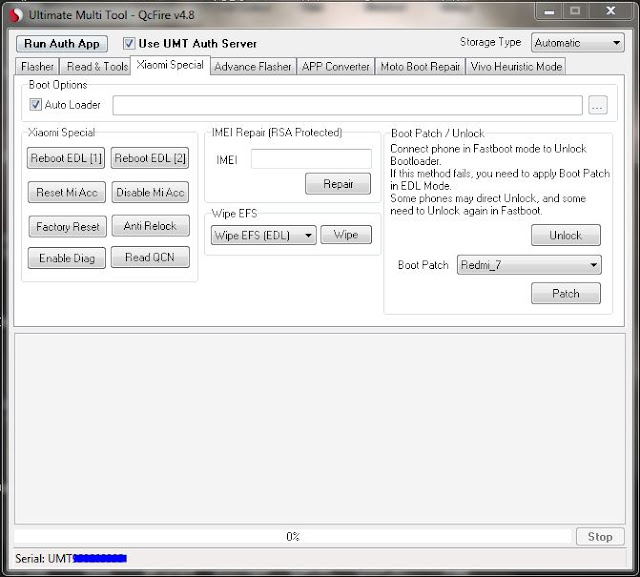Click Reboot EDL [1] button
Screen dimensions: 640x577
(x=66, y=158)
